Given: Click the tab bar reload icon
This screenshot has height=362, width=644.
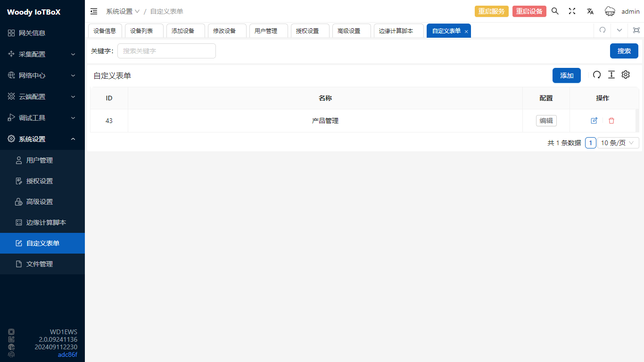Looking at the screenshot, I should 603,30.
